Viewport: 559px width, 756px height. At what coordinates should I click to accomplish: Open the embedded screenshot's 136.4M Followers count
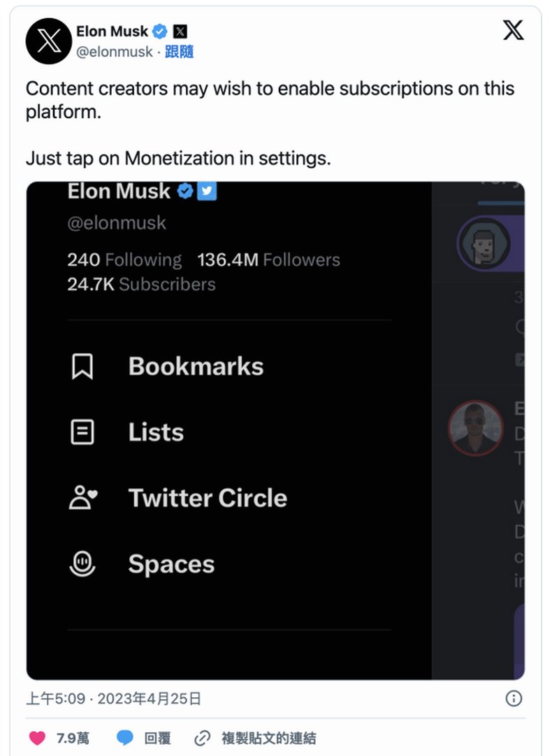[x=268, y=260]
